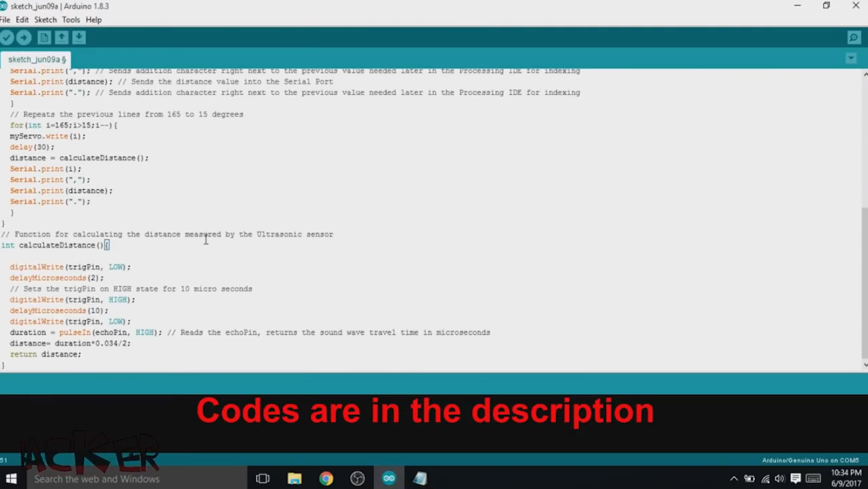The height and width of the screenshot is (489, 868).
Task: Save the sketch with the Save icon
Action: pos(79,37)
